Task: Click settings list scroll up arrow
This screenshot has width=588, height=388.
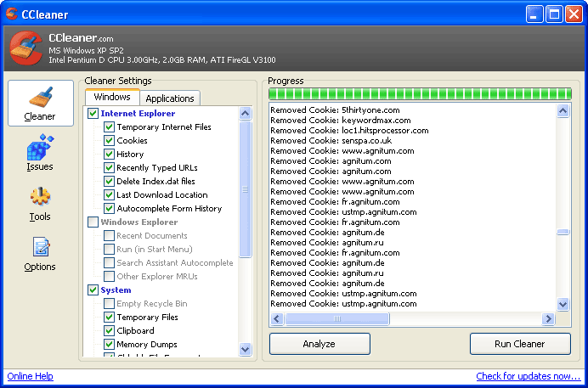Action: click(x=246, y=113)
